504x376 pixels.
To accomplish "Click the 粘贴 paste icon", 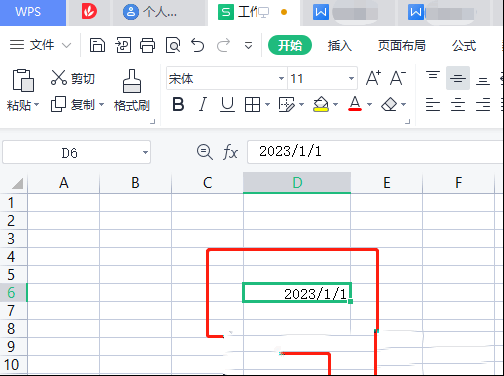I will 23,80.
